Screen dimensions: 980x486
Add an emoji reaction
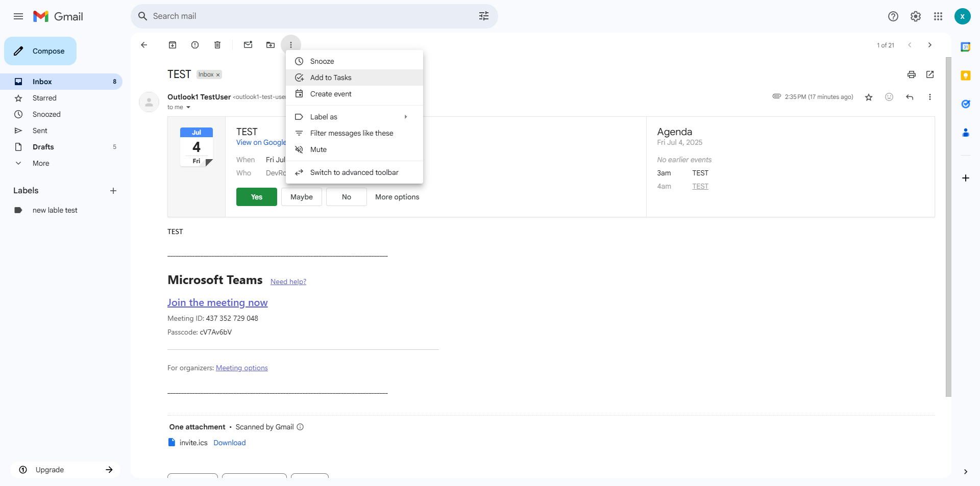(x=889, y=97)
